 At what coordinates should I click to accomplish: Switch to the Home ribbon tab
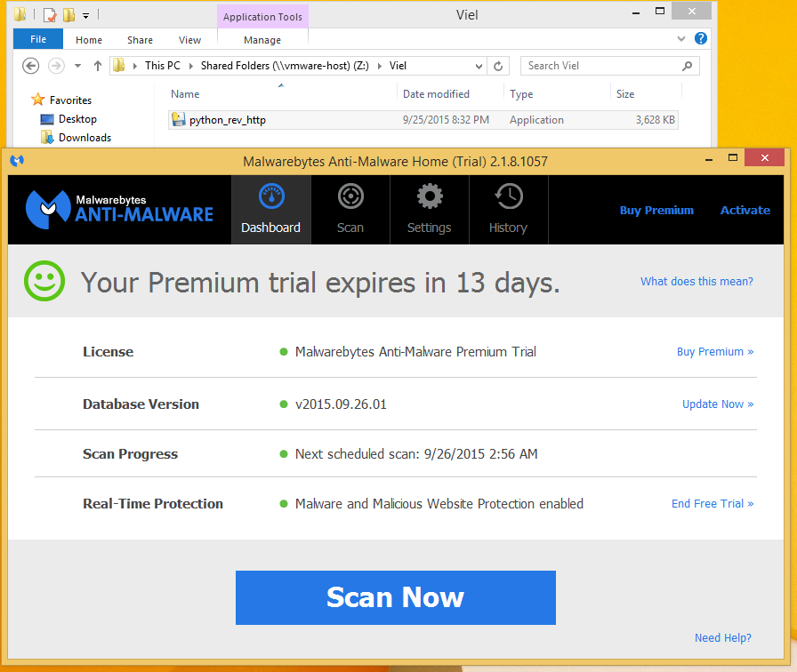click(89, 40)
